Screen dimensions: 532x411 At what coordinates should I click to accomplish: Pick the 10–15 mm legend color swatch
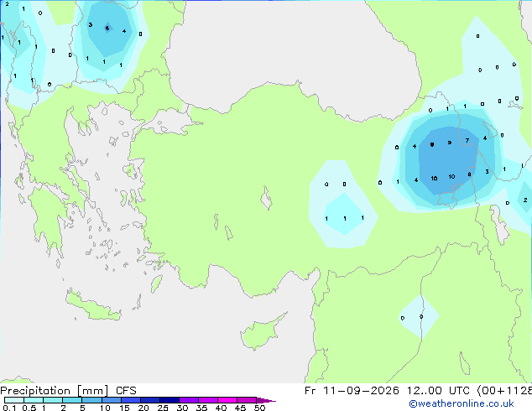[x=111, y=400]
